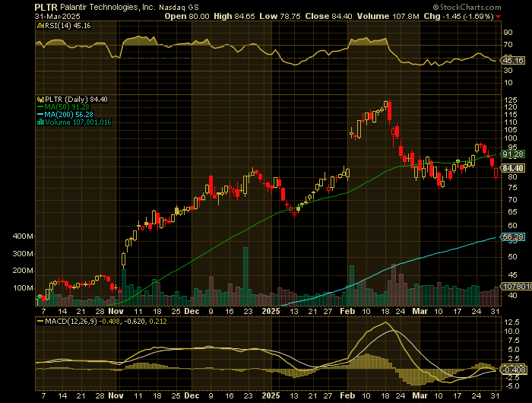This screenshot has width=532, height=403.
Task: Click the Volume 107,801,016 legend label
Action: pos(78,122)
